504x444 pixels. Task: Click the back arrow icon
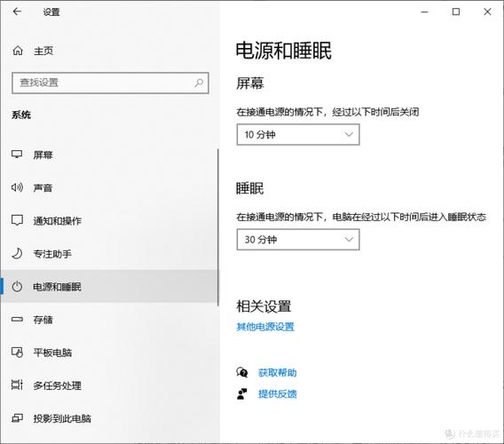[x=17, y=12]
